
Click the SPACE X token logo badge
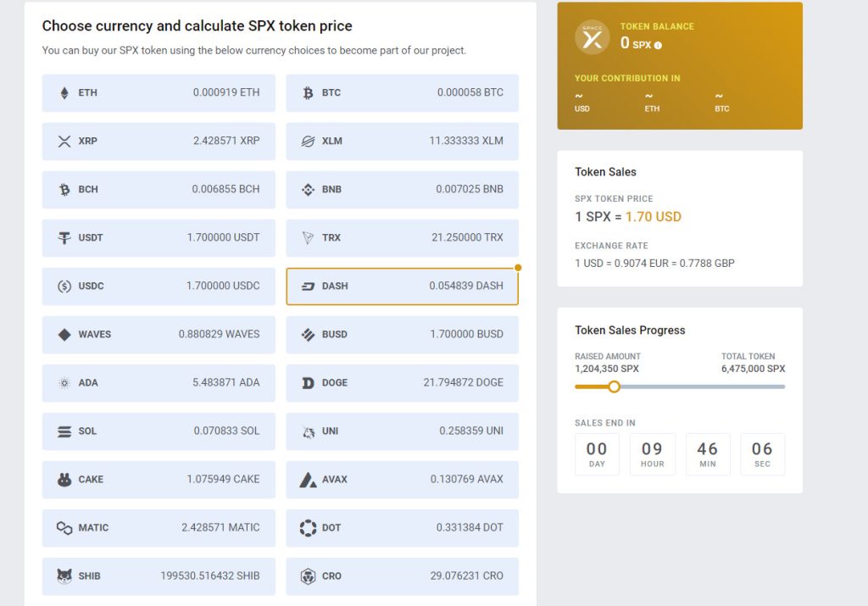point(592,36)
